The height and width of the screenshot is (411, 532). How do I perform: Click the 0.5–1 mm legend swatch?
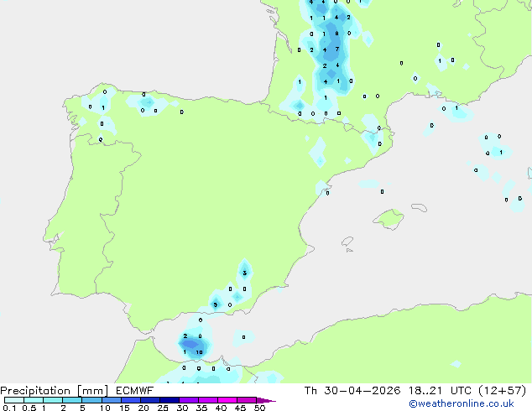click(x=34, y=400)
